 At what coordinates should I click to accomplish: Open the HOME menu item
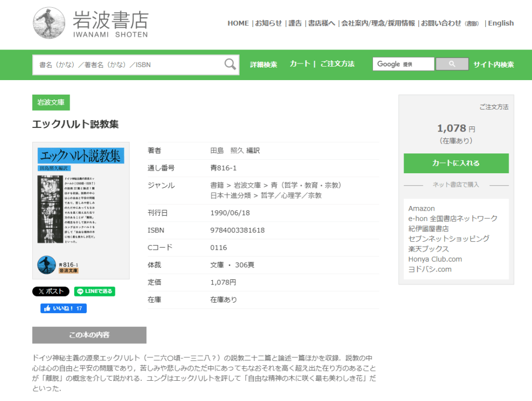click(x=238, y=23)
